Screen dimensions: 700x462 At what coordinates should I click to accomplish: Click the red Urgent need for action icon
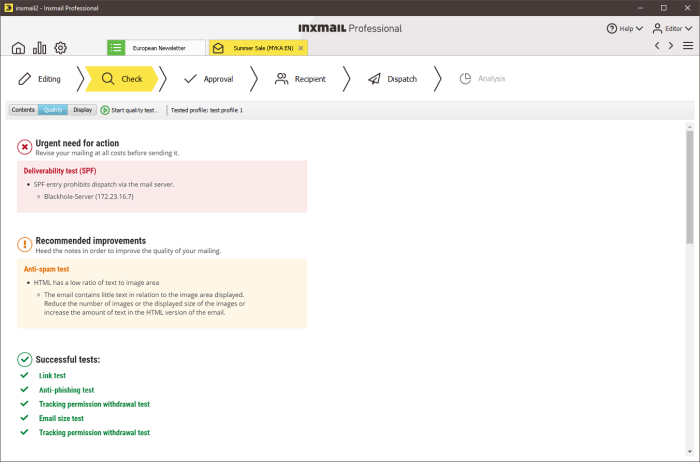(25, 147)
